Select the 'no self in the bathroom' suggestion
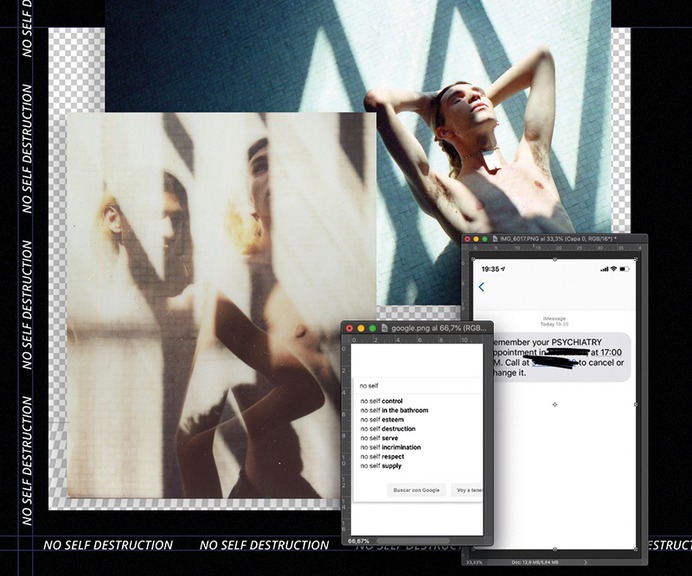 pos(394,410)
